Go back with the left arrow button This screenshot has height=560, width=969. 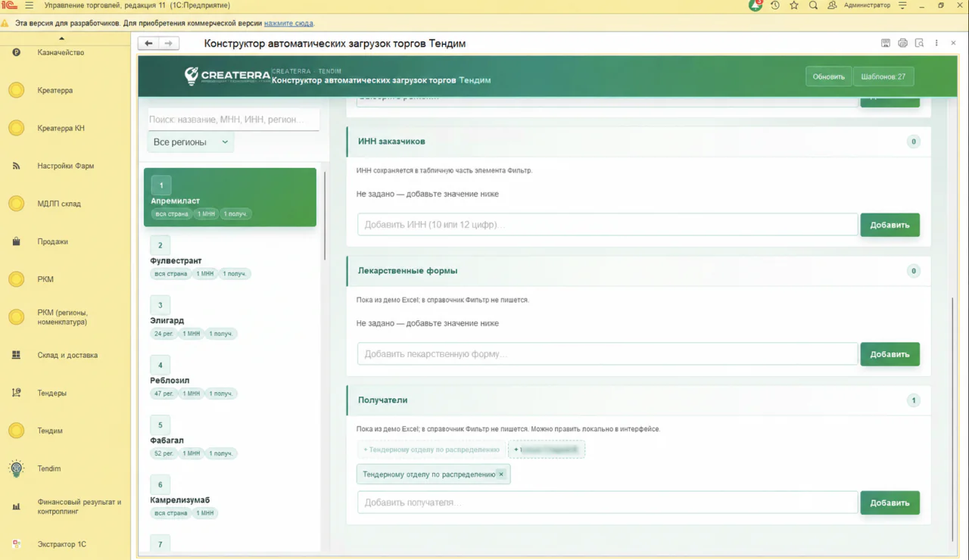pyautogui.click(x=148, y=43)
